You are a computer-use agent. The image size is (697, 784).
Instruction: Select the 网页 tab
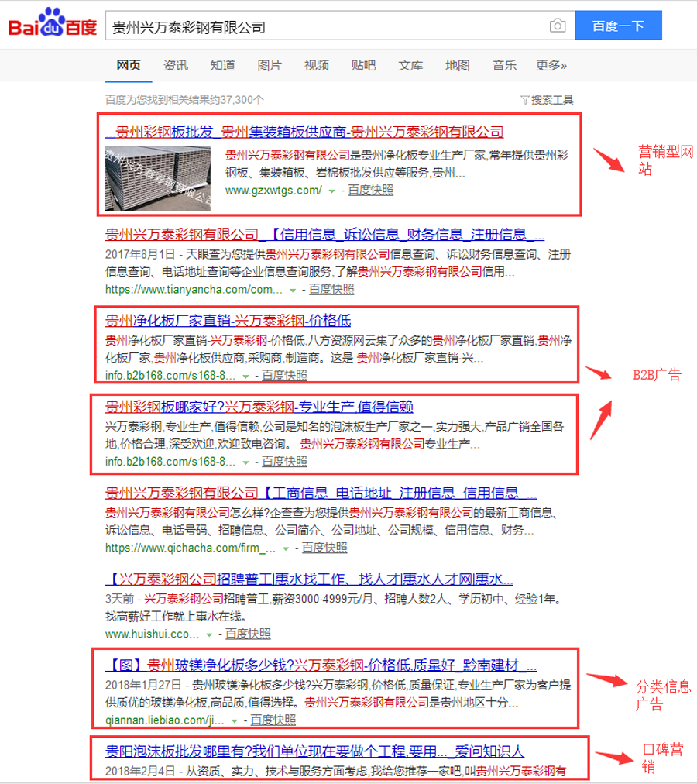tap(129, 66)
